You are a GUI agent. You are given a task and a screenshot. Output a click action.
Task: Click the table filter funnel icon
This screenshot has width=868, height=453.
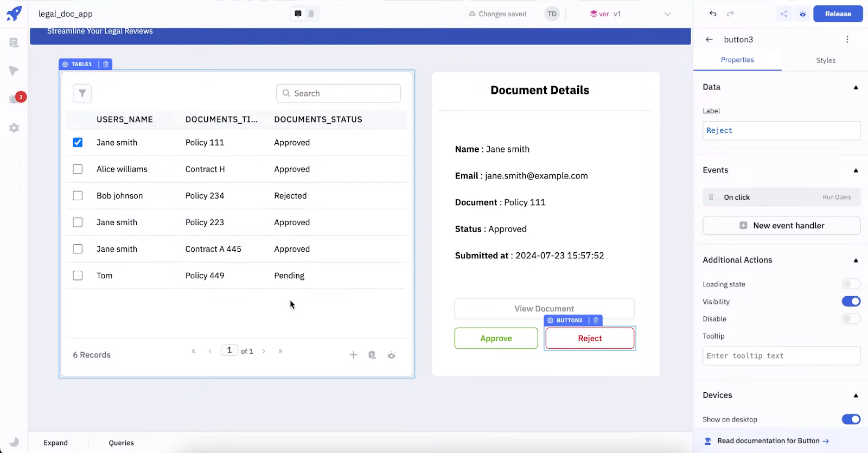[x=82, y=93]
